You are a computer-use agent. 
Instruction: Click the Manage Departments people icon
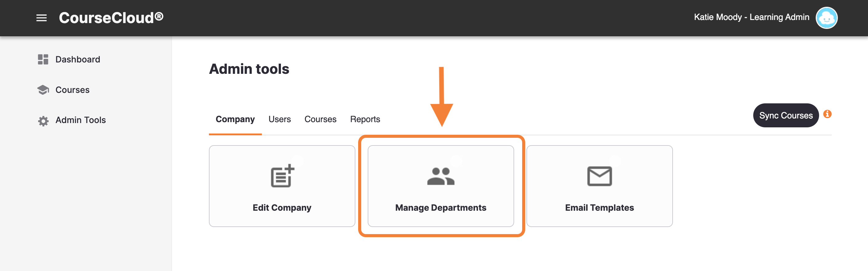(441, 176)
